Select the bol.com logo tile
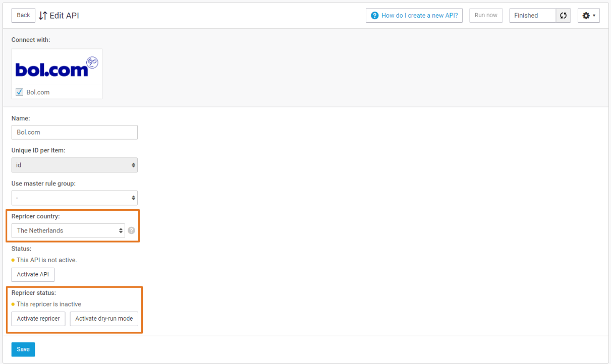The height and width of the screenshot is (364, 611). (x=57, y=67)
